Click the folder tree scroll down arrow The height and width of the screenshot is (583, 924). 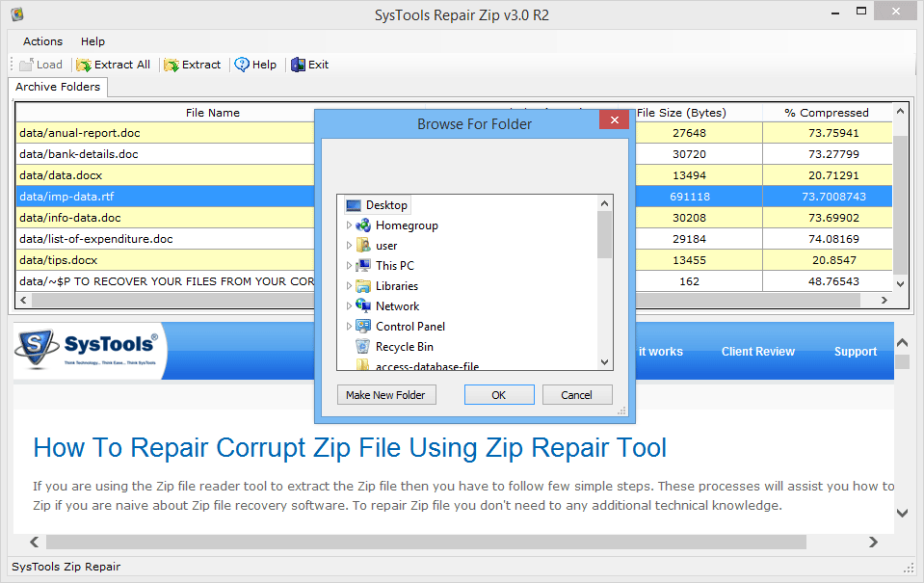point(604,362)
